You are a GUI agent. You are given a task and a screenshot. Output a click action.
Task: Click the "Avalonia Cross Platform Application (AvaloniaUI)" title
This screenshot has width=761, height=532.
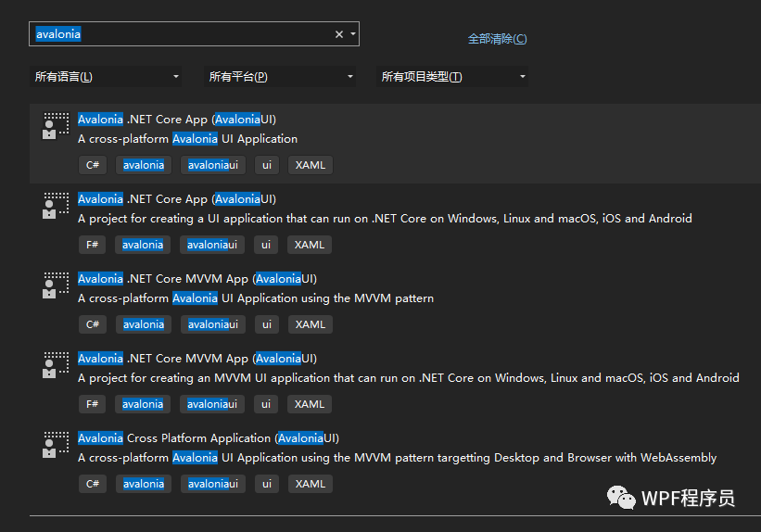tap(209, 438)
